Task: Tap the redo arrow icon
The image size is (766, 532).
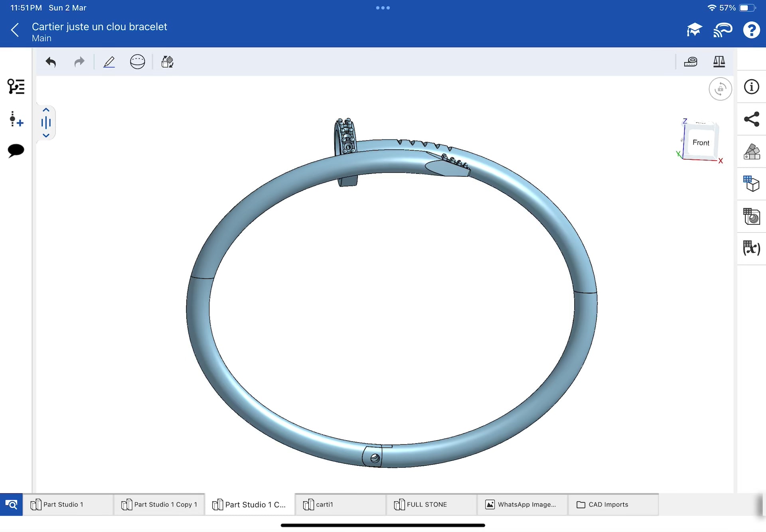Action: point(79,62)
